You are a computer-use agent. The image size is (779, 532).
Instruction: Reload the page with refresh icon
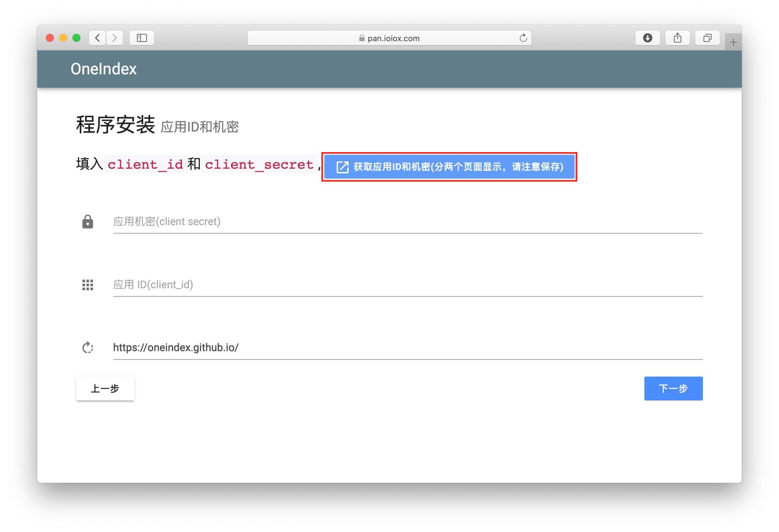pos(523,38)
